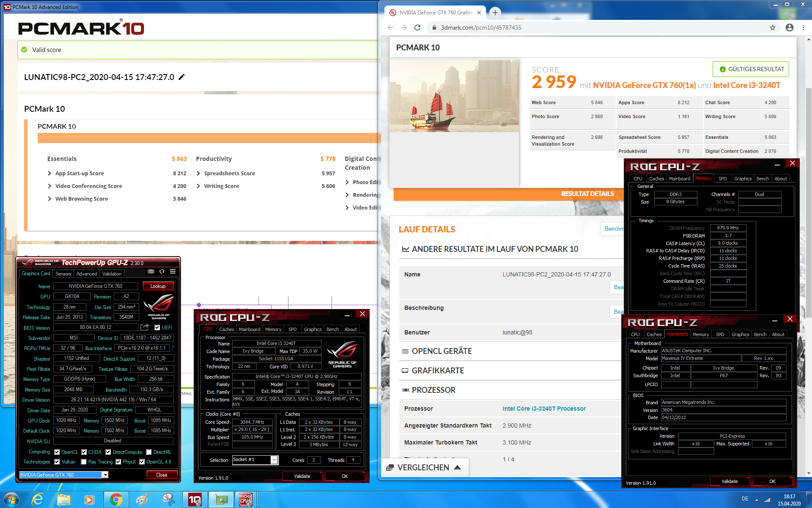Toggle OpenCL checkbox

(57, 452)
